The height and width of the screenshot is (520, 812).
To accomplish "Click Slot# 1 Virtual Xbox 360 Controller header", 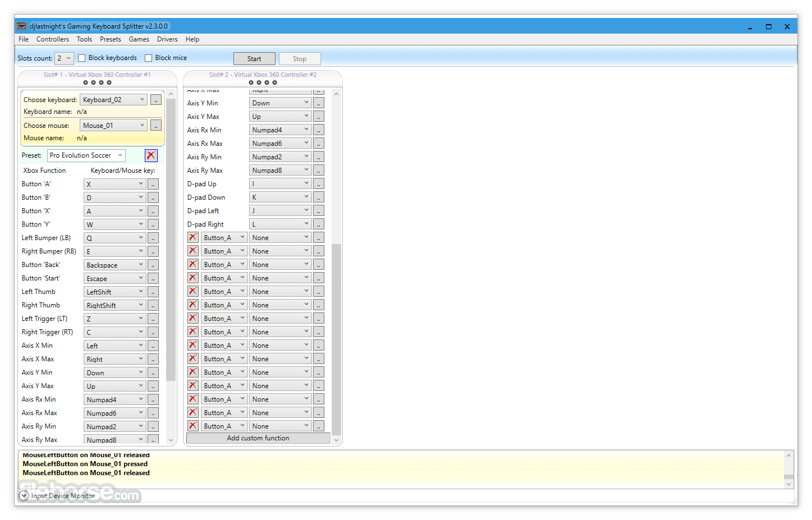I will pos(97,75).
